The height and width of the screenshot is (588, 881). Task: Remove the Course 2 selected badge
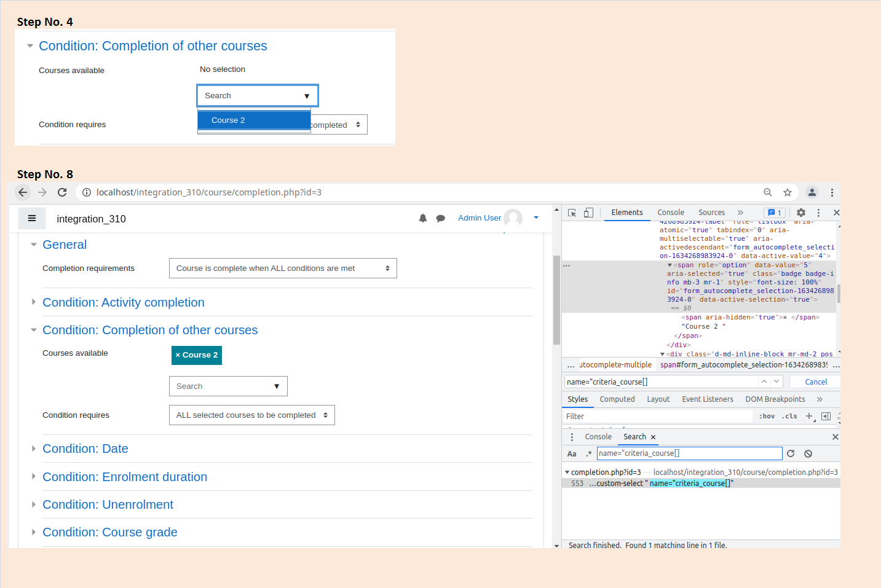[x=197, y=355]
